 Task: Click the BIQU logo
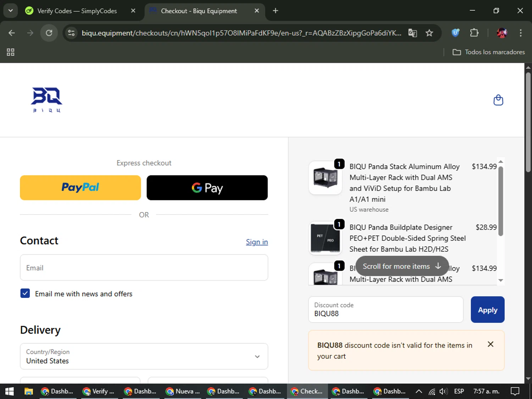(46, 100)
